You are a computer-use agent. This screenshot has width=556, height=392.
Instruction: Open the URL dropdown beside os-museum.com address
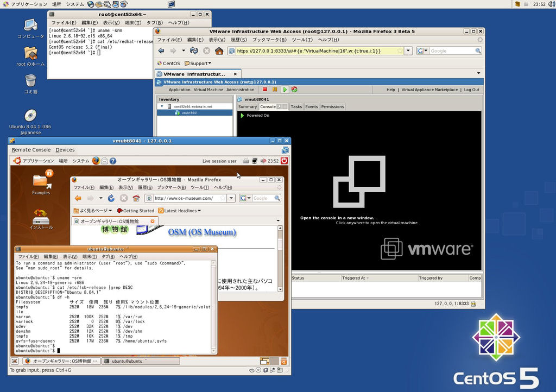[231, 198]
